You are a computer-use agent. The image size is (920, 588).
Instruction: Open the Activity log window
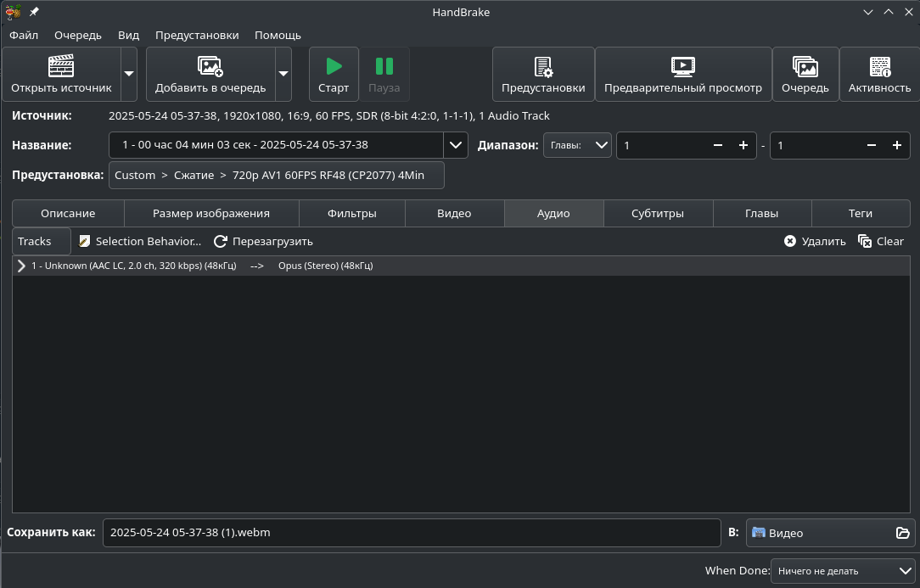[879, 74]
